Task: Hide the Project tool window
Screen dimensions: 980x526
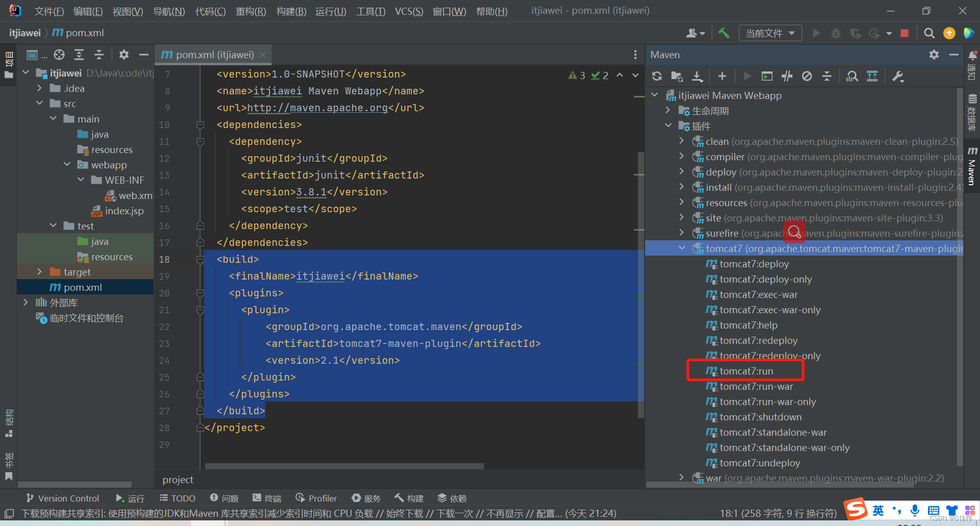Action: coord(144,55)
